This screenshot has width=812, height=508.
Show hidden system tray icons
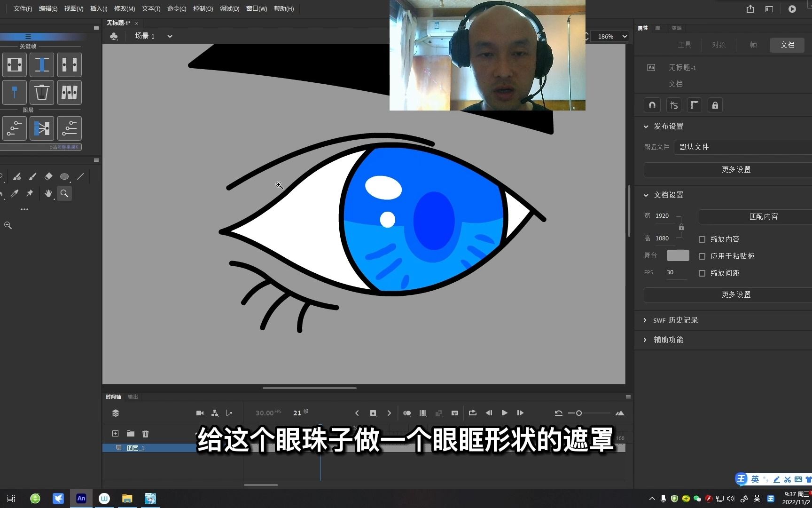coord(652,499)
